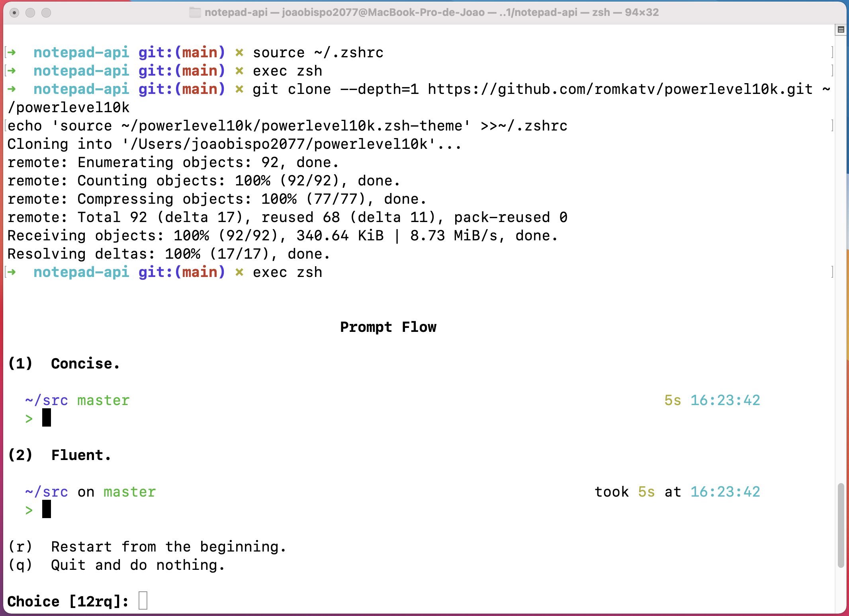849x616 pixels.
Task: Click the block cursor under the Fluent prompt
Action: click(x=46, y=510)
